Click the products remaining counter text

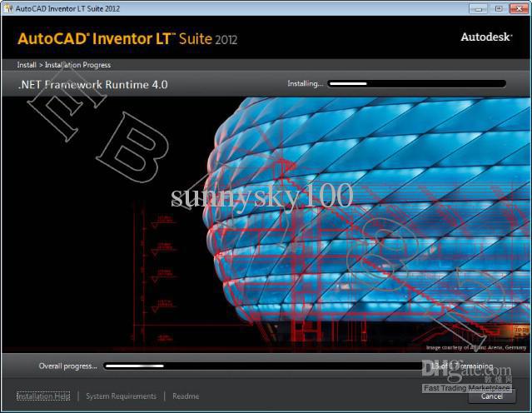pyautogui.click(x=462, y=366)
